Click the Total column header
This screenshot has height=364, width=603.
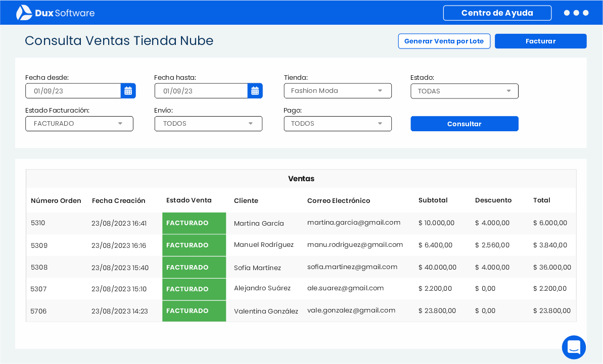pyautogui.click(x=541, y=200)
